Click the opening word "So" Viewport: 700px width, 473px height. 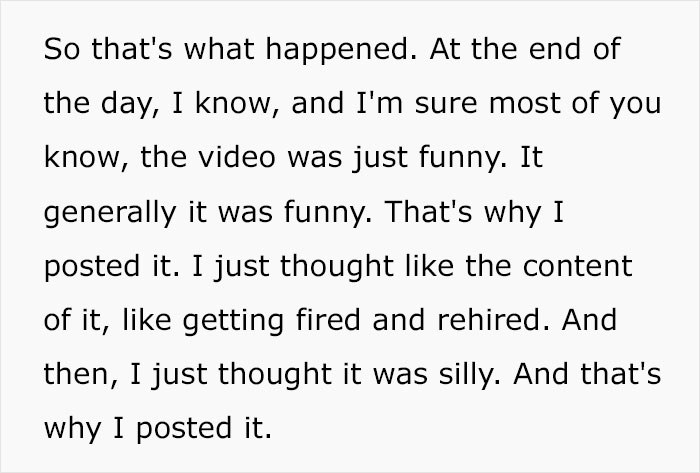coord(62,49)
